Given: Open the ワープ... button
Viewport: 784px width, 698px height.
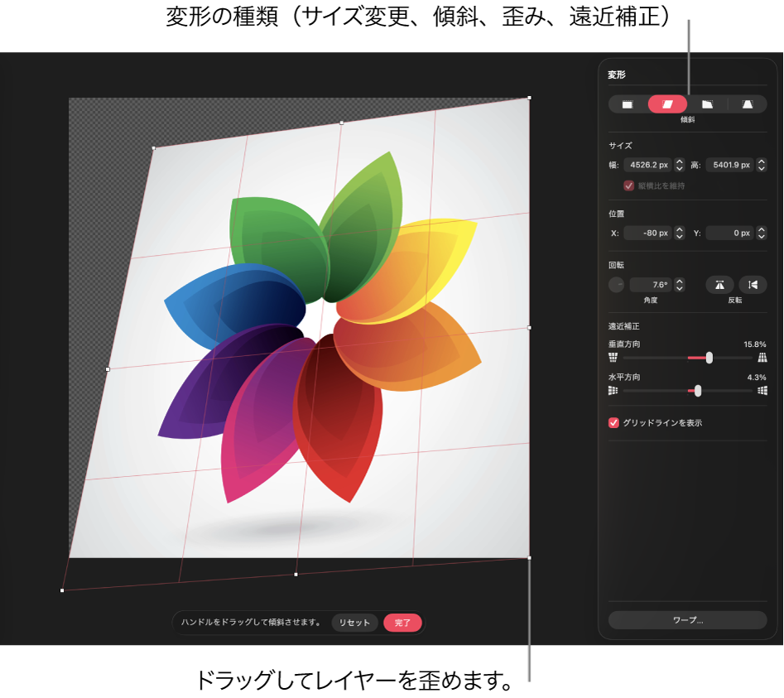Looking at the screenshot, I should [687, 620].
